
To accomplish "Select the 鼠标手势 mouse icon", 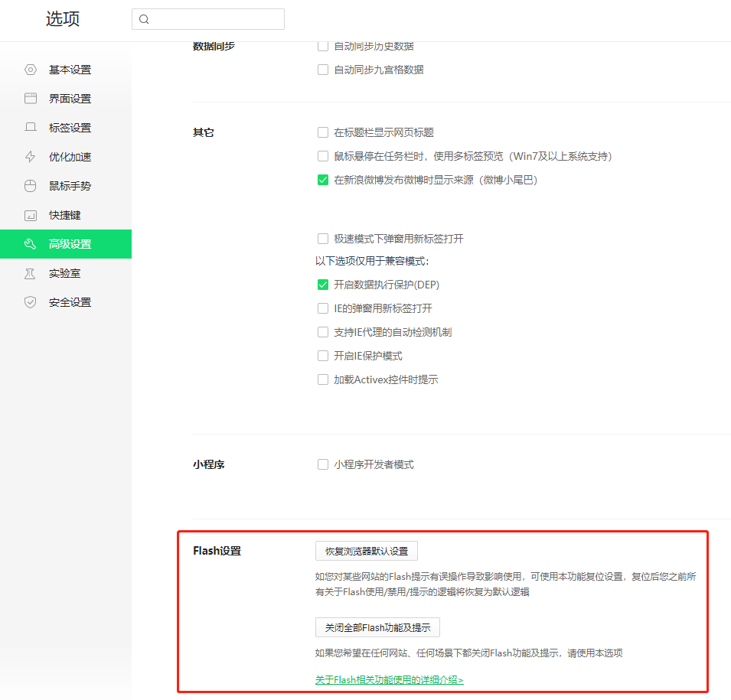I will (30, 185).
